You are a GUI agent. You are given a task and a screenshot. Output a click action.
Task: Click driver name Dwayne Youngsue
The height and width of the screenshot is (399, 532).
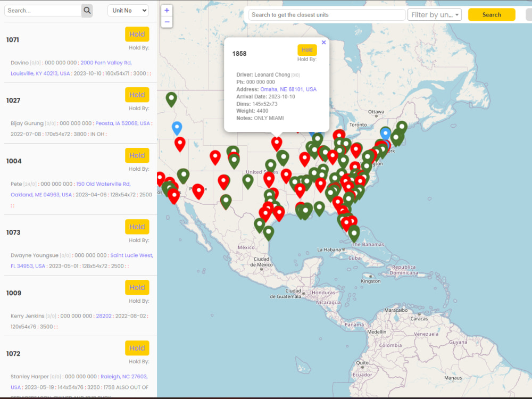35,255
